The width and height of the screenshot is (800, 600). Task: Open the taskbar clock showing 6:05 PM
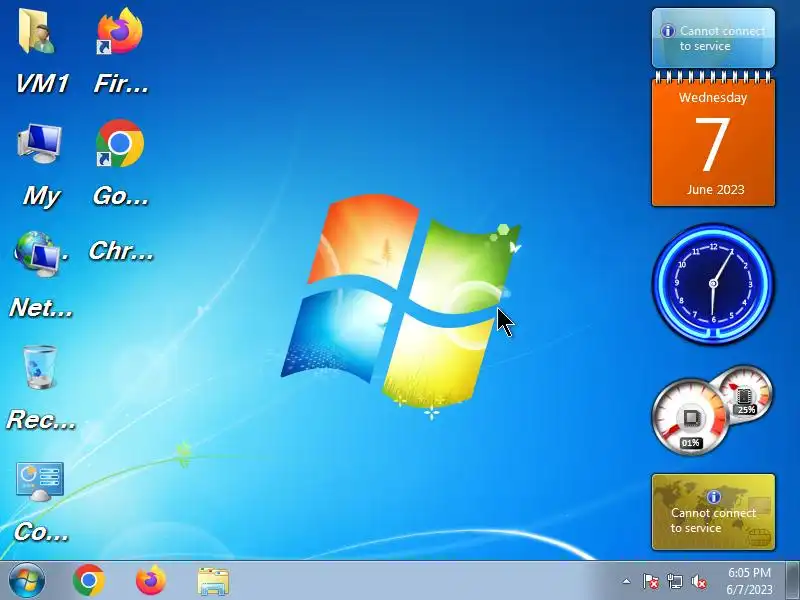point(749,572)
